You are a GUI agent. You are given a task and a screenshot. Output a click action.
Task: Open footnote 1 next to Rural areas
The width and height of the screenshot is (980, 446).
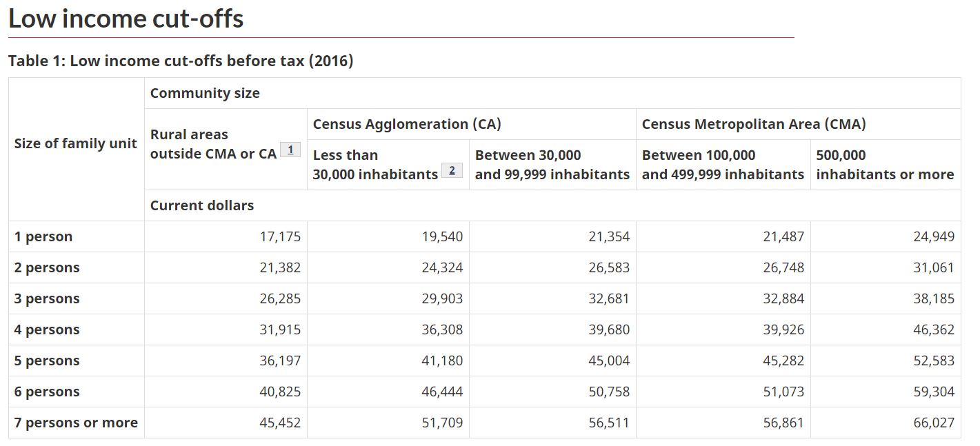290,150
